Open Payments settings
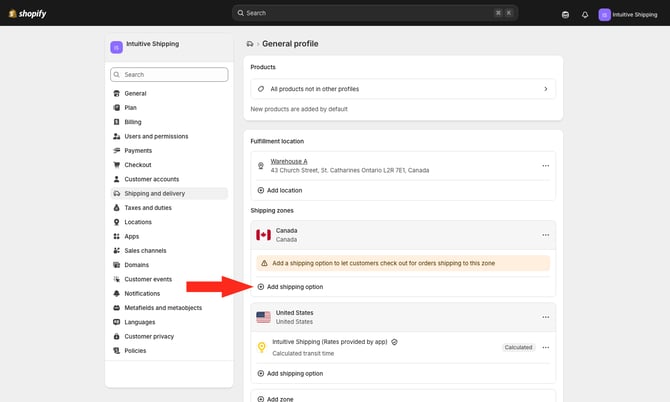670x402 pixels. click(x=169, y=150)
